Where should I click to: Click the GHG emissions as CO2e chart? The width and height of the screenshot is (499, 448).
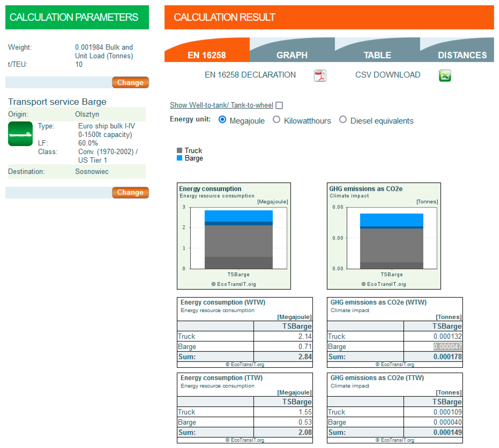click(x=384, y=236)
